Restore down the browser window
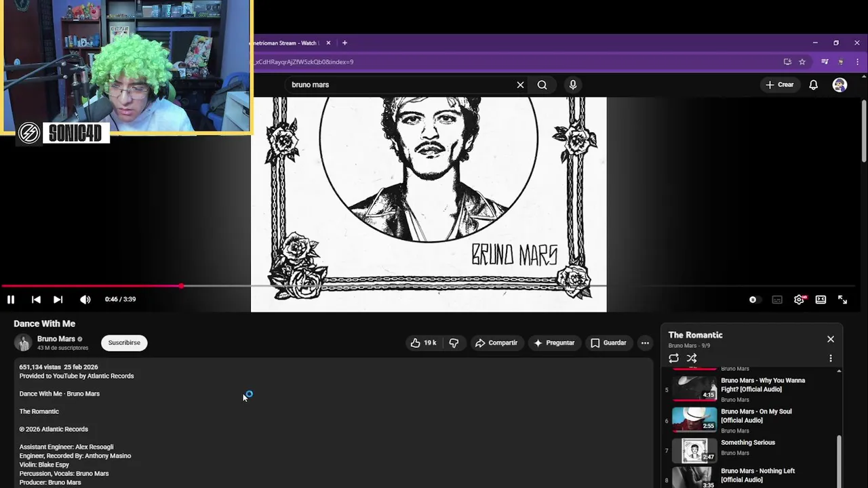The height and width of the screenshot is (488, 868). 836,43
